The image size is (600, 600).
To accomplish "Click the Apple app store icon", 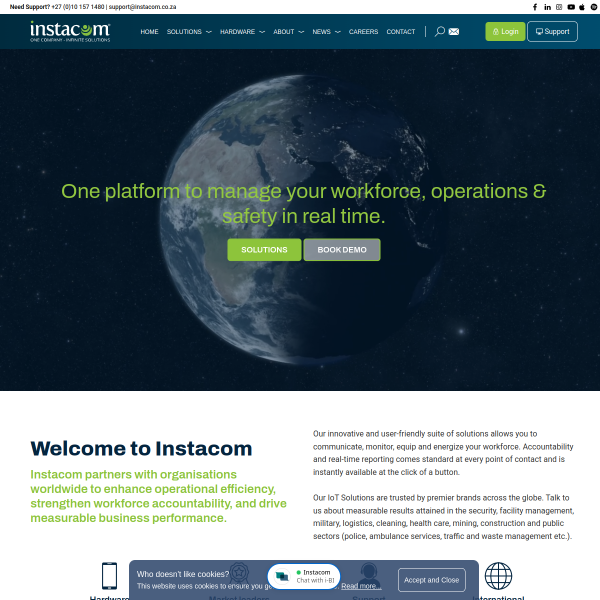I will [582, 7].
